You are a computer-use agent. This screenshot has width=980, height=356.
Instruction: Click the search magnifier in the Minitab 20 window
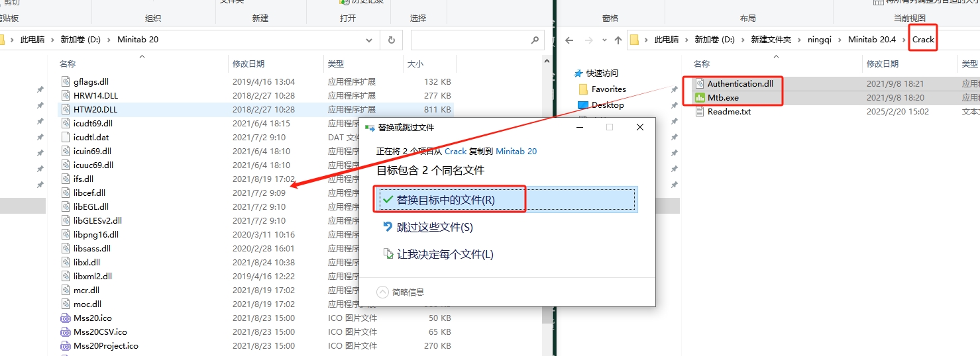click(x=535, y=40)
